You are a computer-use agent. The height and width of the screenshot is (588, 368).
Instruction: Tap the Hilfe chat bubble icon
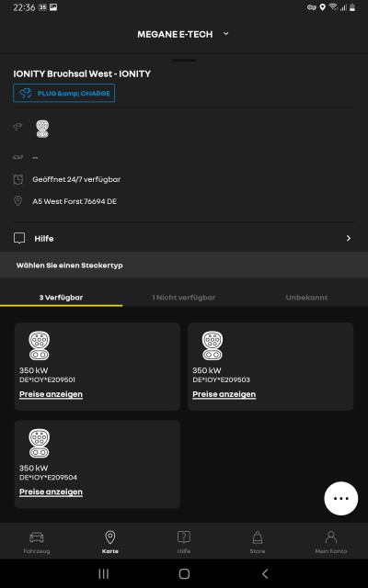19,238
